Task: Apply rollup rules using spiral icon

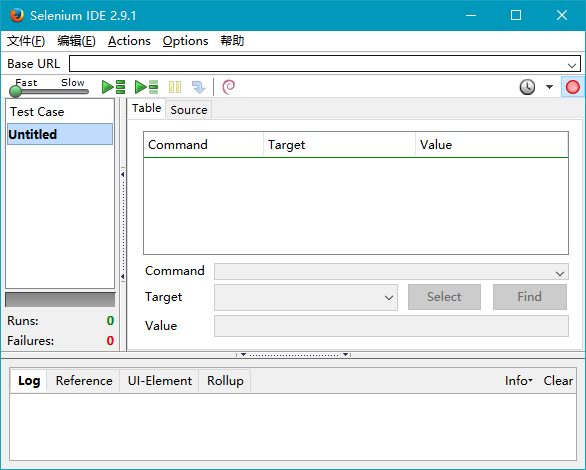Action: click(x=228, y=87)
